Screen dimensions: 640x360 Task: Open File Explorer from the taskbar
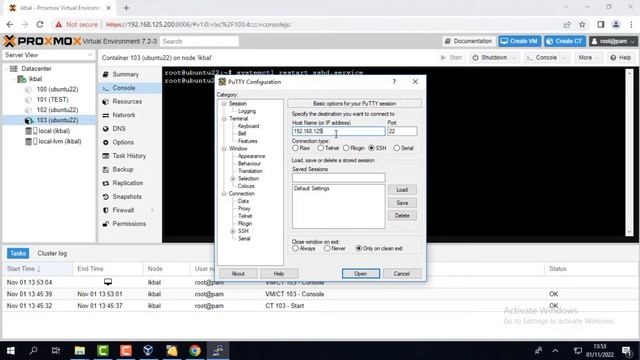click(x=80, y=351)
